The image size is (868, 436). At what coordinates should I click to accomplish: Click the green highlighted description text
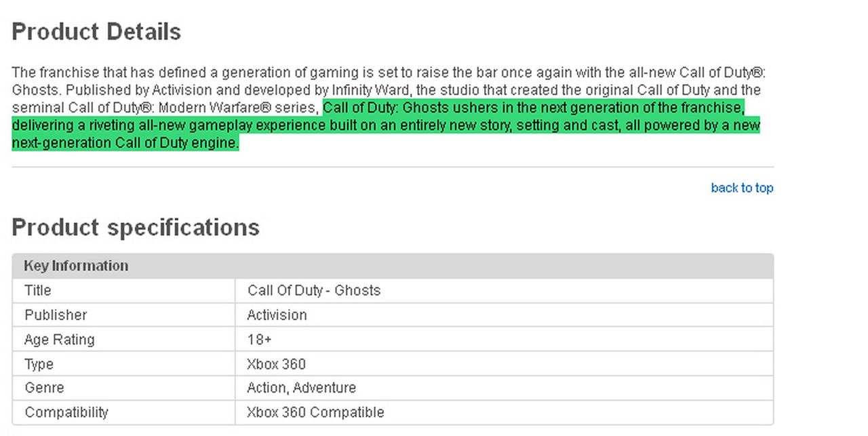386,125
